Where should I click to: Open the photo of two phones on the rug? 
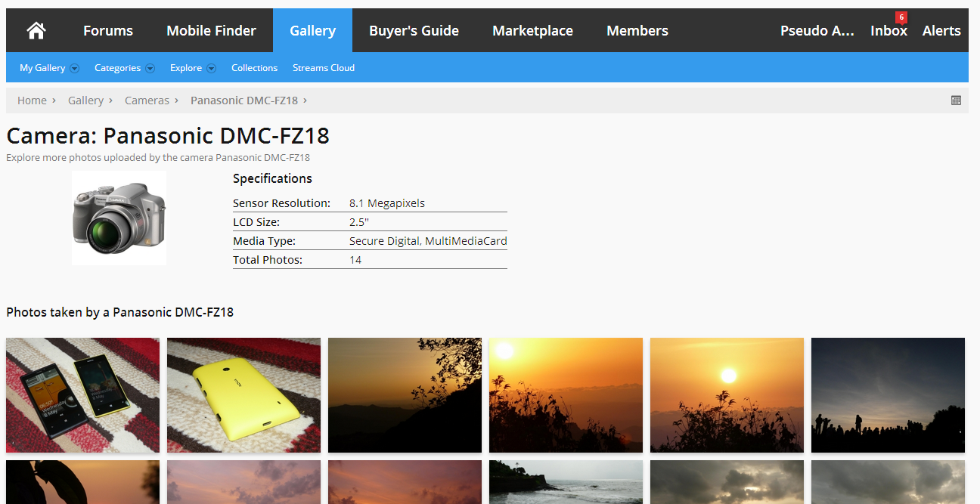82,395
